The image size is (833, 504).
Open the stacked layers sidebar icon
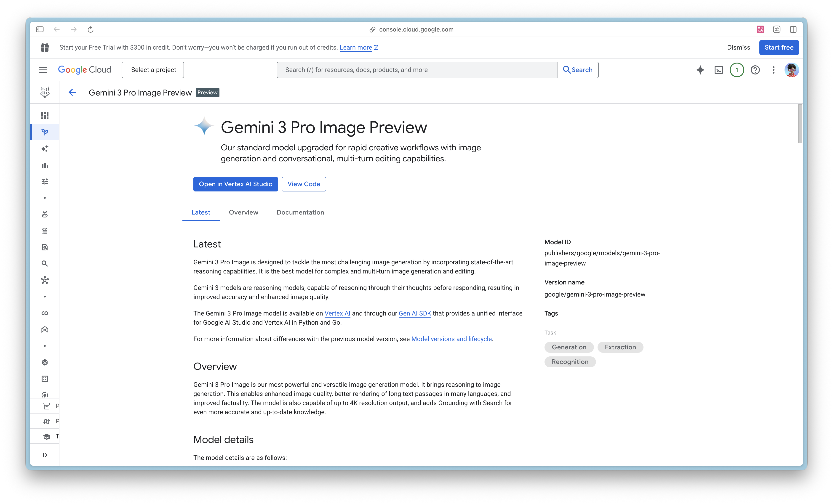(45, 362)
